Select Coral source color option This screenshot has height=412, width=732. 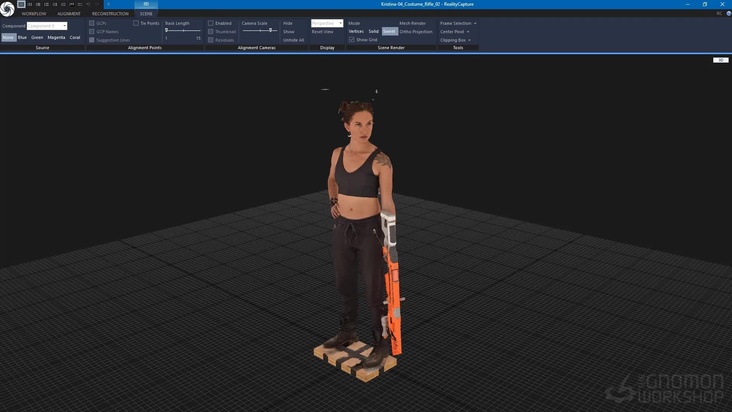(75, 37)
